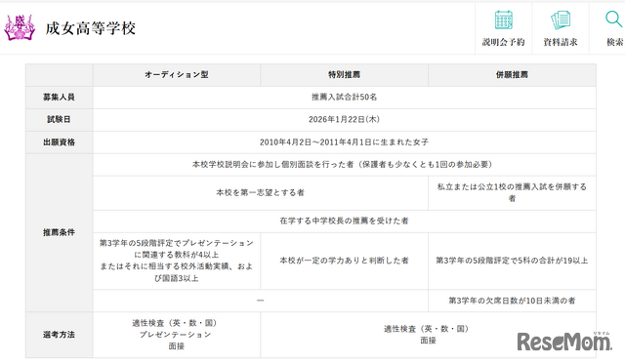Open the 説明会予約 calendar icon
This screenshot has width=625, height=364.
click(x=504, y=20)
